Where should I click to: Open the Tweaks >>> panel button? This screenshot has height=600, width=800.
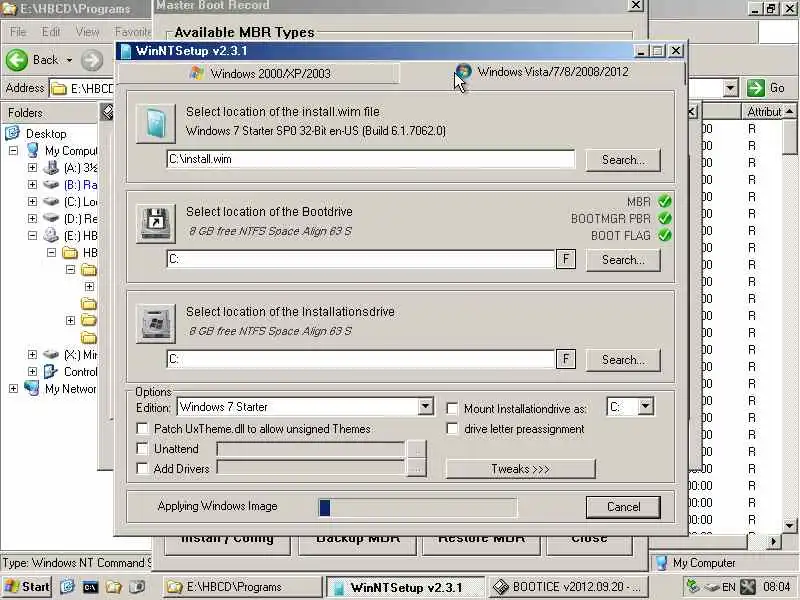[x=520, y=468]
